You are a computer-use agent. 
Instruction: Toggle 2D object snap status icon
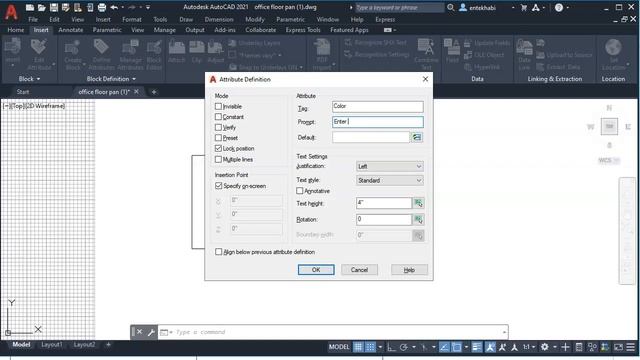[x=457, y=347]
